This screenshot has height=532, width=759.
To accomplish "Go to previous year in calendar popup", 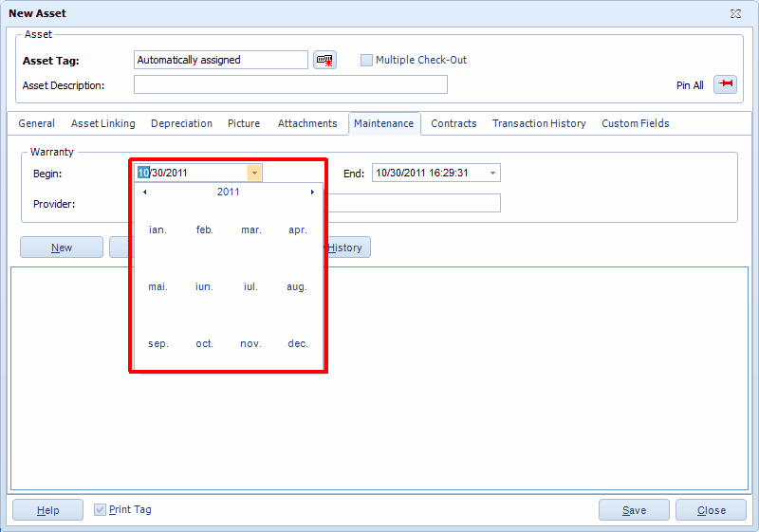I will pyautogui.click(x=145, y=192).
